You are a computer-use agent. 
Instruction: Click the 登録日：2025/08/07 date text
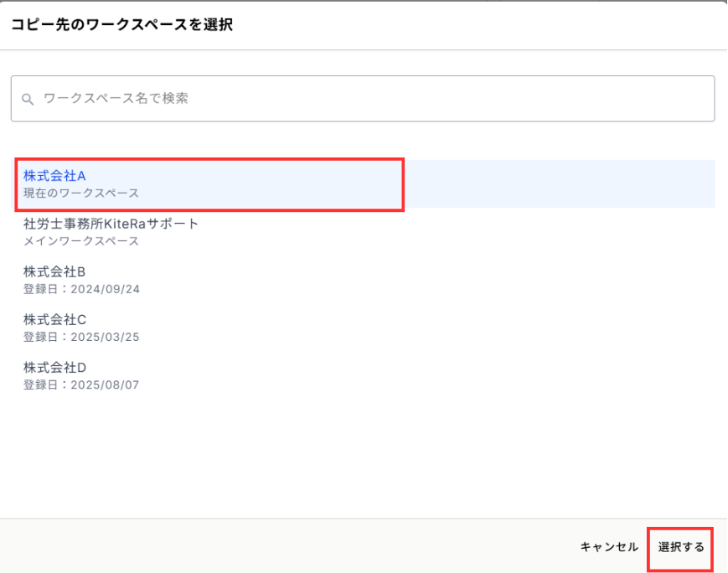[x=81, y=385]
